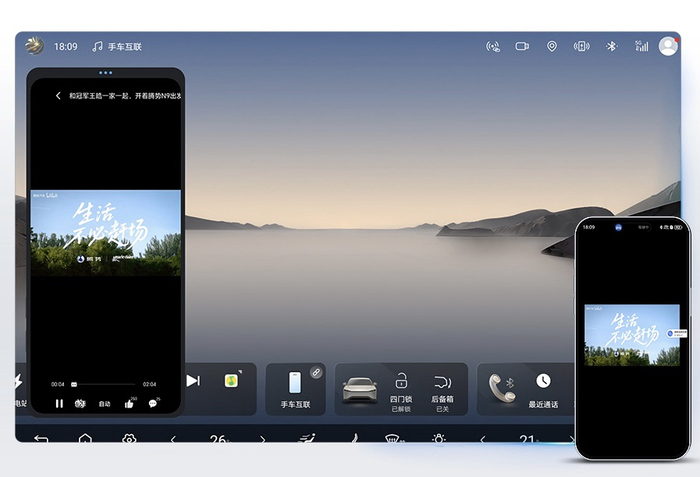Open the dashcam camera icon
This screenshot has width=700, height=477.
click(x=522, y=46)
